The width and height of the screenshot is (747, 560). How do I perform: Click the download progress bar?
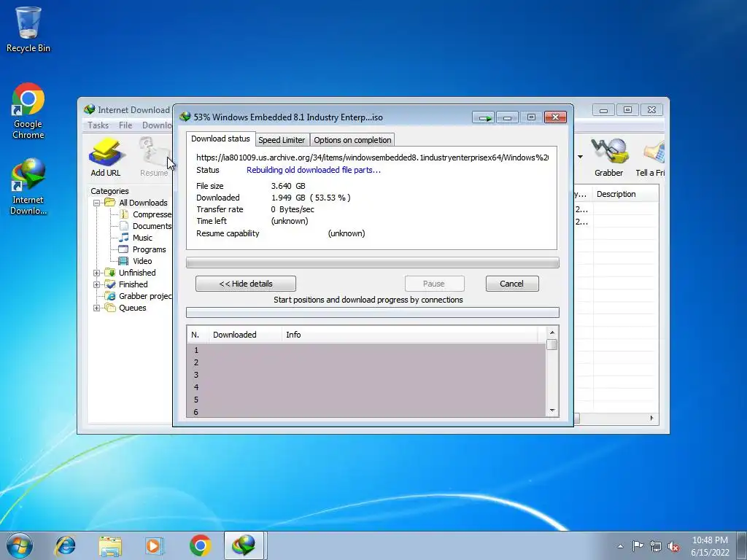click(372, 262)
